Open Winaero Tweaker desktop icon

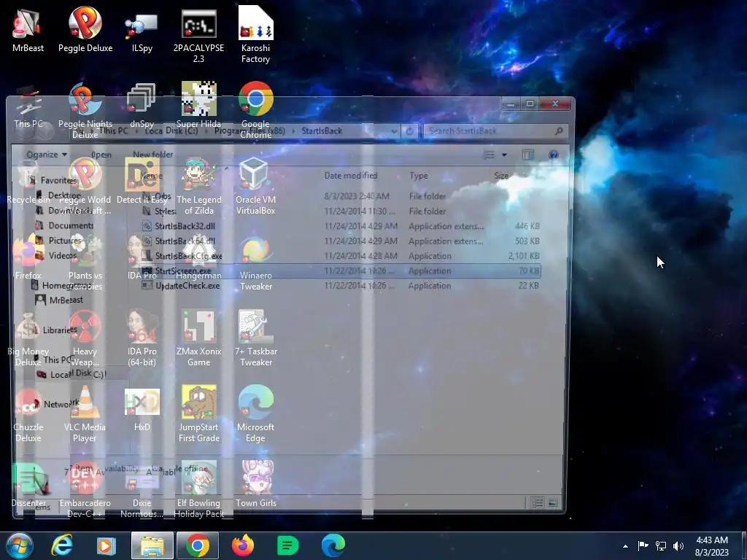[256, 262]
